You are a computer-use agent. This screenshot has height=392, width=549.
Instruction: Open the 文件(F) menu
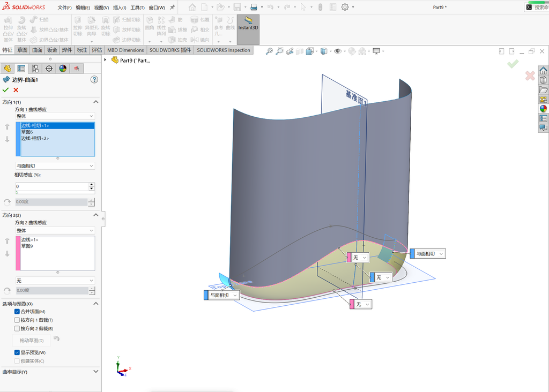(x=64, y=7)
